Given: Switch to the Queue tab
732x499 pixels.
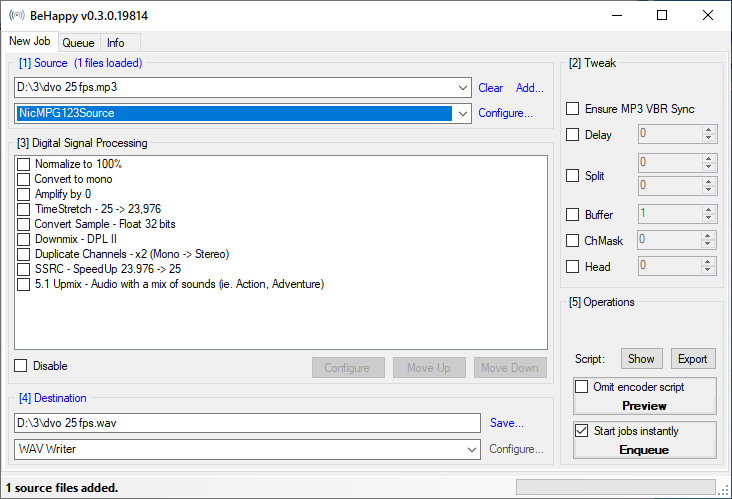Looking at the screenshot, I should tap(78, 43).
